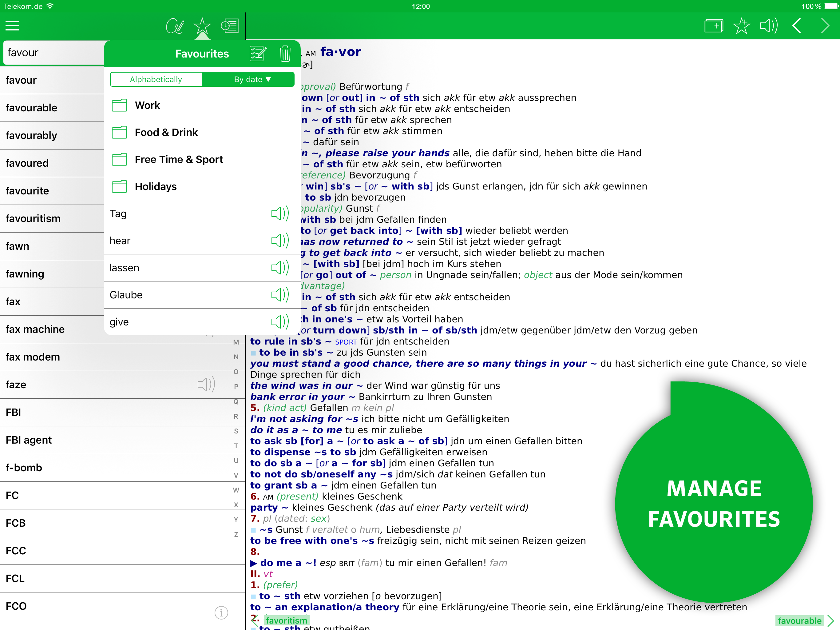Go back to the previous entry

(x=797, y=26)
